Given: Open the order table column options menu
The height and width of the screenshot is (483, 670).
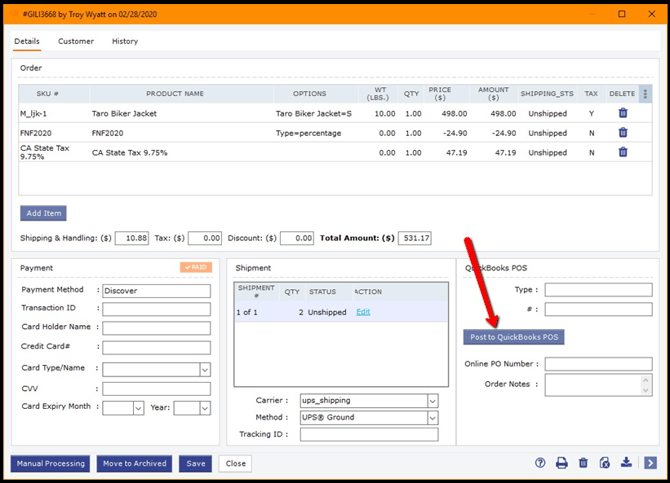Looking at the screenshot, I should (646, 94).
